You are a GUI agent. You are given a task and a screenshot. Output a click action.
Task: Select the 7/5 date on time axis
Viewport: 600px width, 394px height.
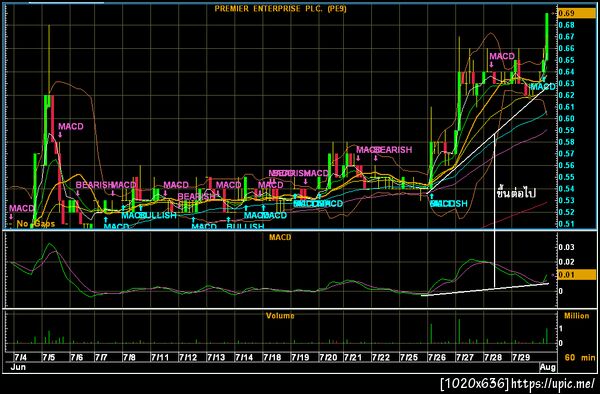(49, 358)
